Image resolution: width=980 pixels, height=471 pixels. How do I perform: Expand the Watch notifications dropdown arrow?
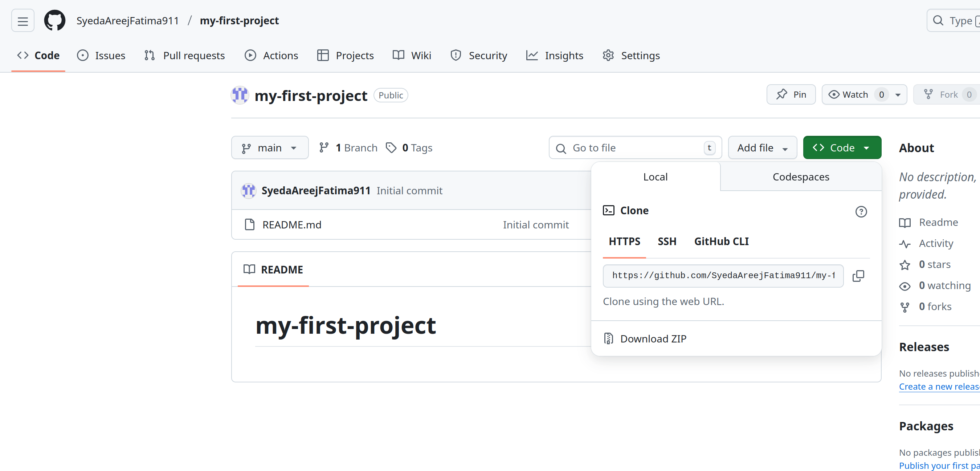pos(898,95)
